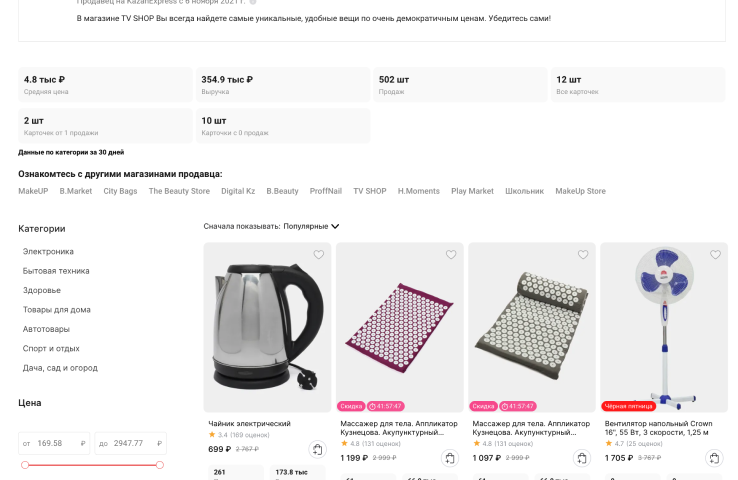Click the minimum price slider handle
This screenshot has width=738, height=480.
point(25,465)
